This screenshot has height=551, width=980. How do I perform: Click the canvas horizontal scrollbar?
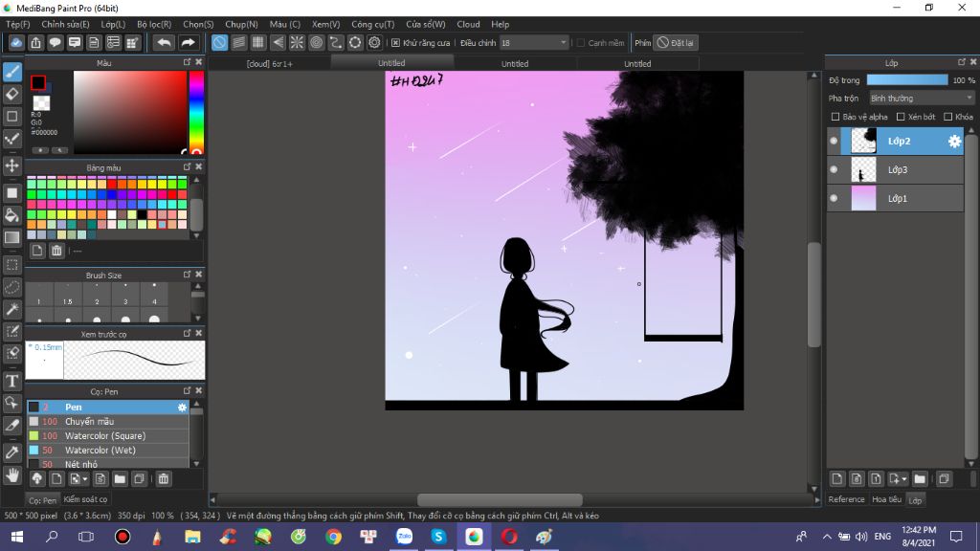coord(500,499)
